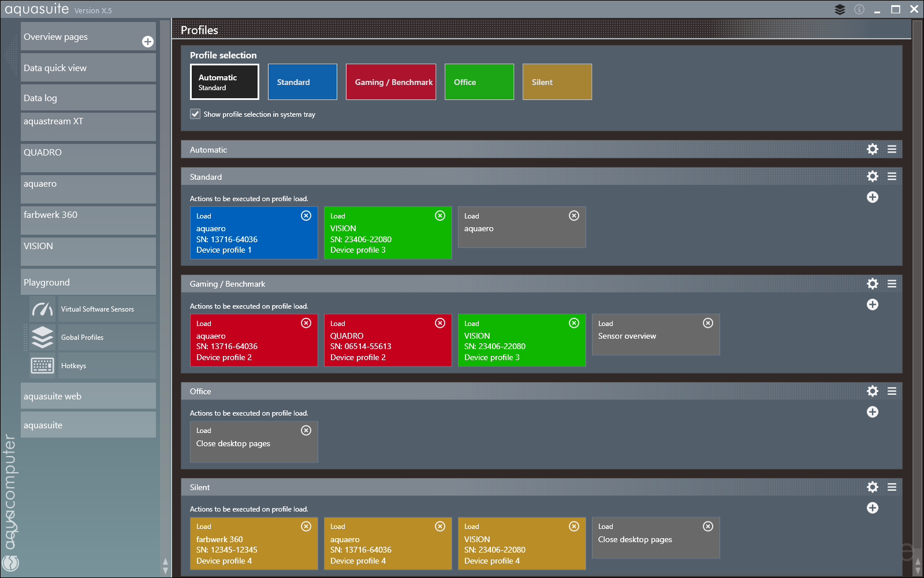The width and height of the screenshot is (924, 578).
Task: Select the green Office profile tile
Action: pyautogui.click(x=479, y=81)
